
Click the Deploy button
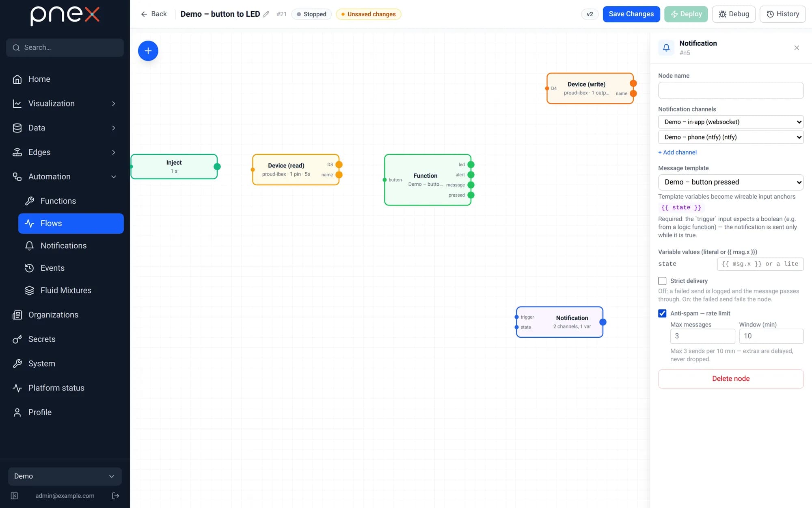point(686,14)
